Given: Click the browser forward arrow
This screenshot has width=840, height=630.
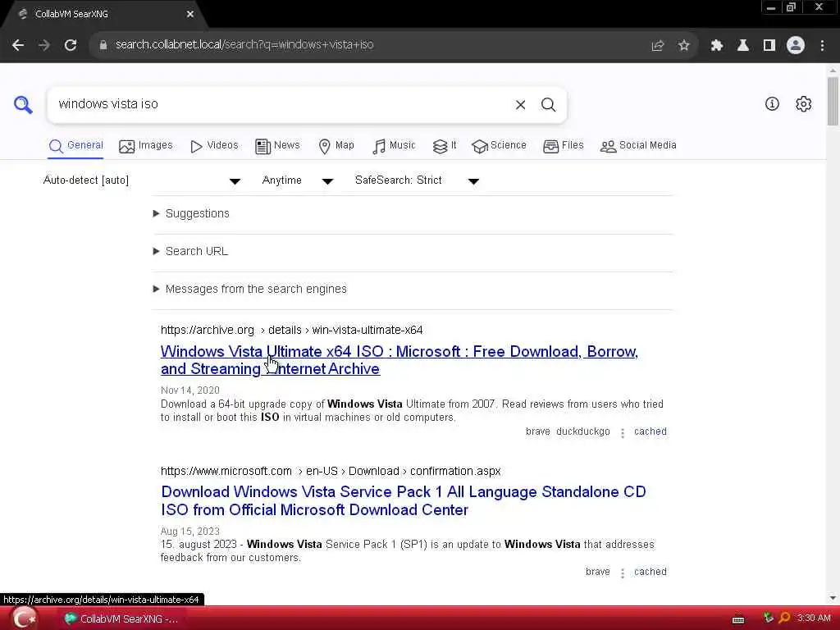Looking at the screenshot, I should click(44, 45).
